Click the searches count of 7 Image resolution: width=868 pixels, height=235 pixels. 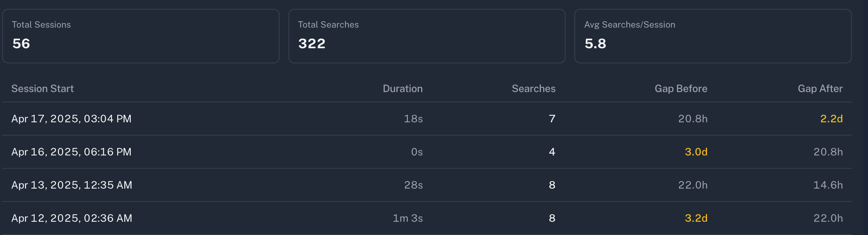552,119
